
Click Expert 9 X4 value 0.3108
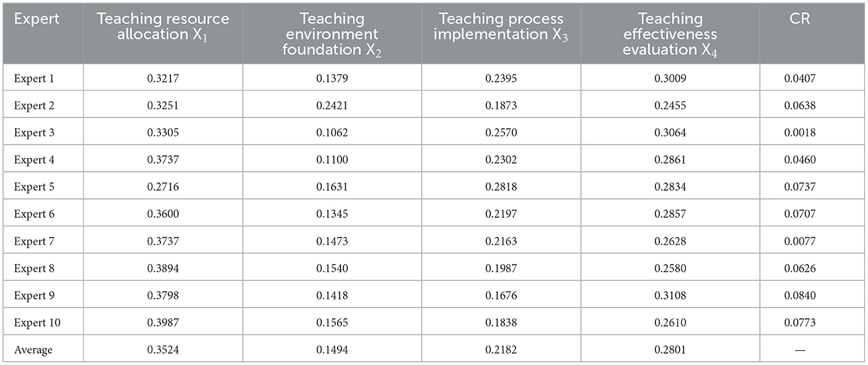670,296
